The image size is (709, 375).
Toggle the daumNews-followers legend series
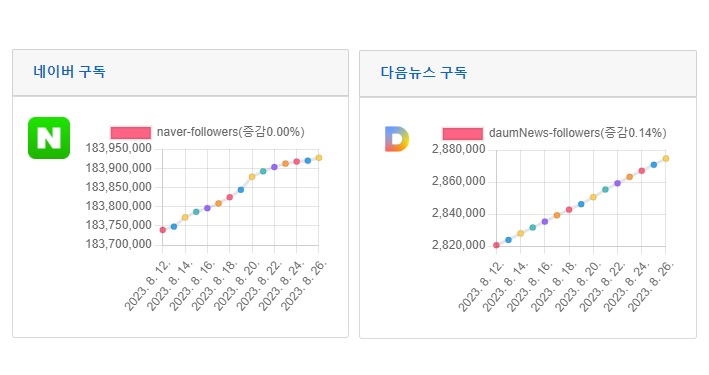pos(554,133)
